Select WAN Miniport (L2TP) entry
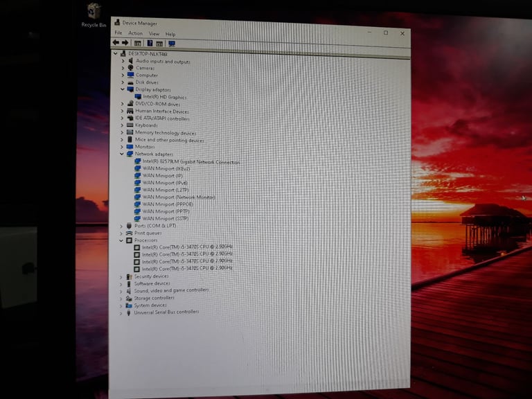Viewport: 532px width, 399px height. [166, 190]
